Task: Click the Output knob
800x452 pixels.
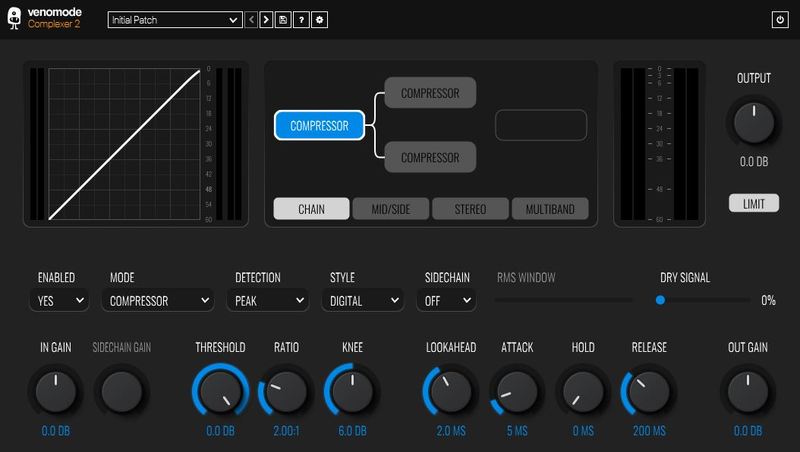Action: point(754,123)
